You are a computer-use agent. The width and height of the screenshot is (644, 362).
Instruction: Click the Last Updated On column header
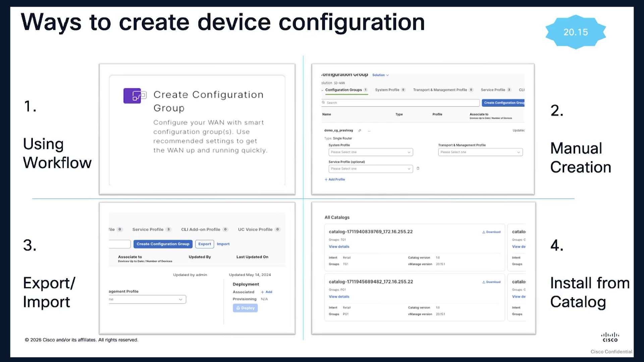(x=252, y=257)
